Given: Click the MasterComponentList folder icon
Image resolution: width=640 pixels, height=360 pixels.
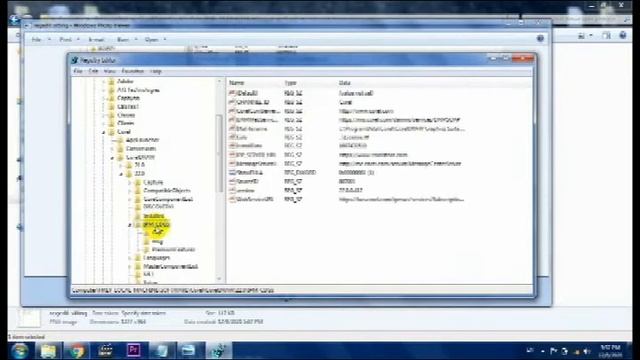Looking at the screenshot, I should (138, 267).
